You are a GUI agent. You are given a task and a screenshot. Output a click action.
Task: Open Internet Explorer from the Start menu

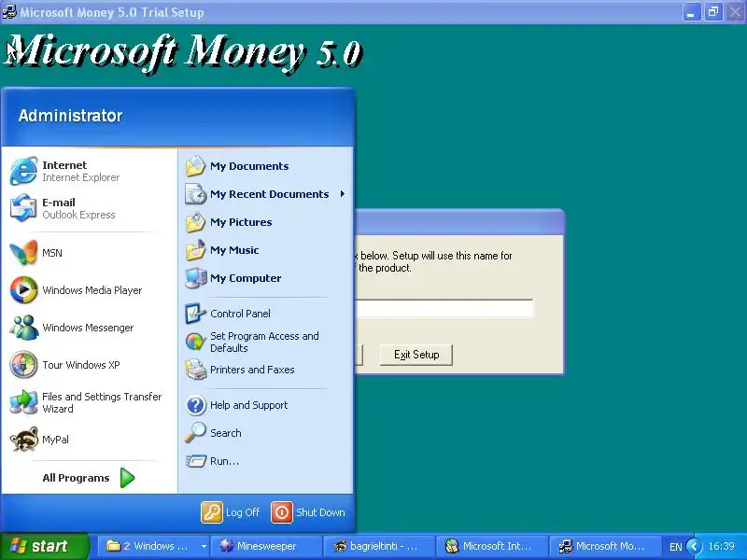pos(89,171)
